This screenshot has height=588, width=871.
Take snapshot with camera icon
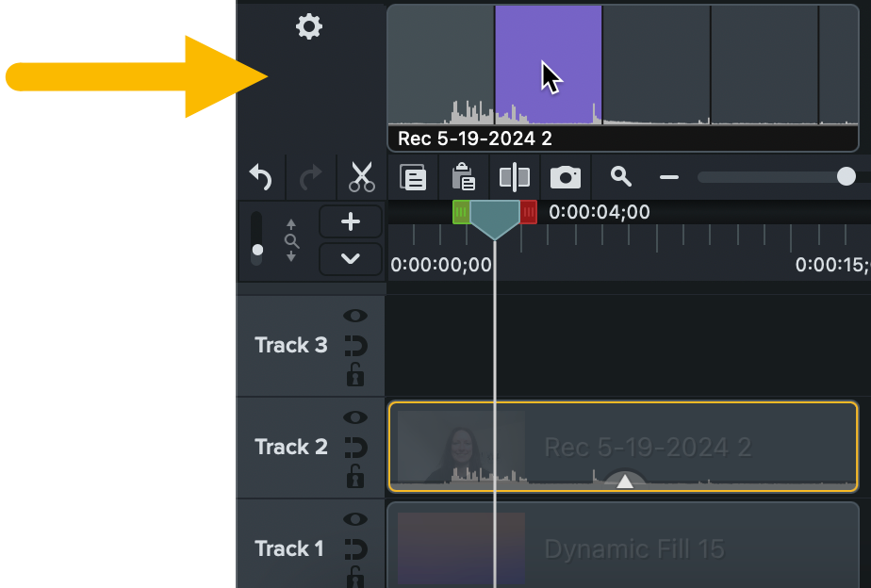pos(566,177)
